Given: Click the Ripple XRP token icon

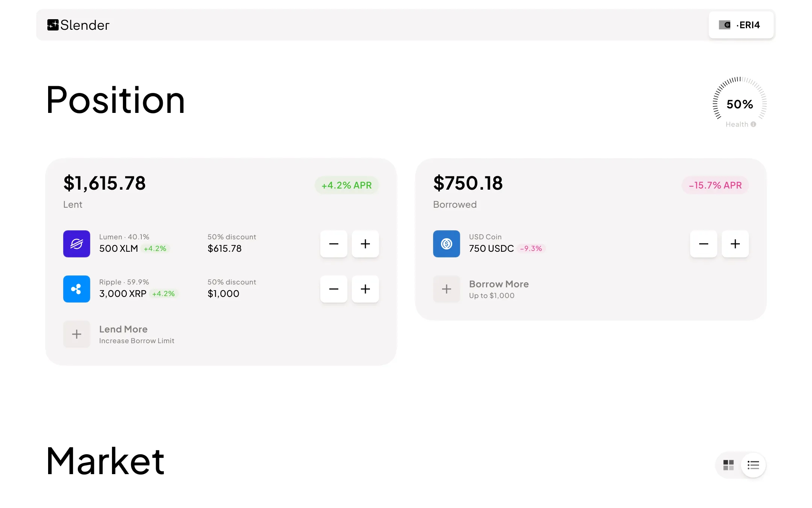Looking at the screenshot, I should [x=77, y=289].
